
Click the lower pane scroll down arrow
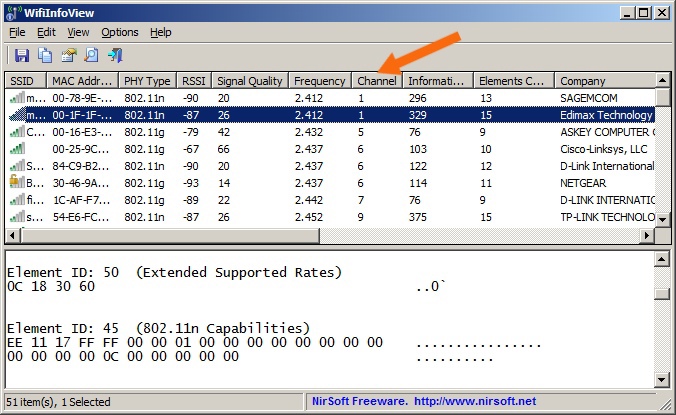tap(662, 379)
